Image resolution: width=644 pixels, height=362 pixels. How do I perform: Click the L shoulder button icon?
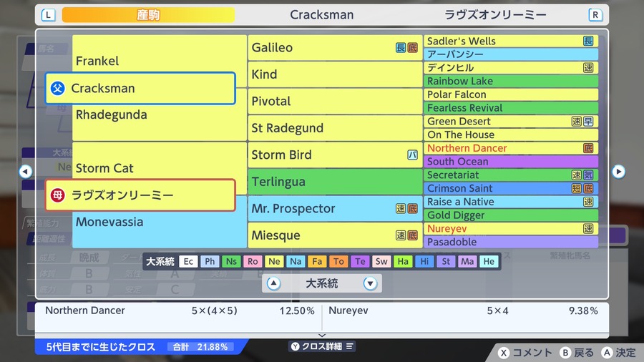[48, 15]
